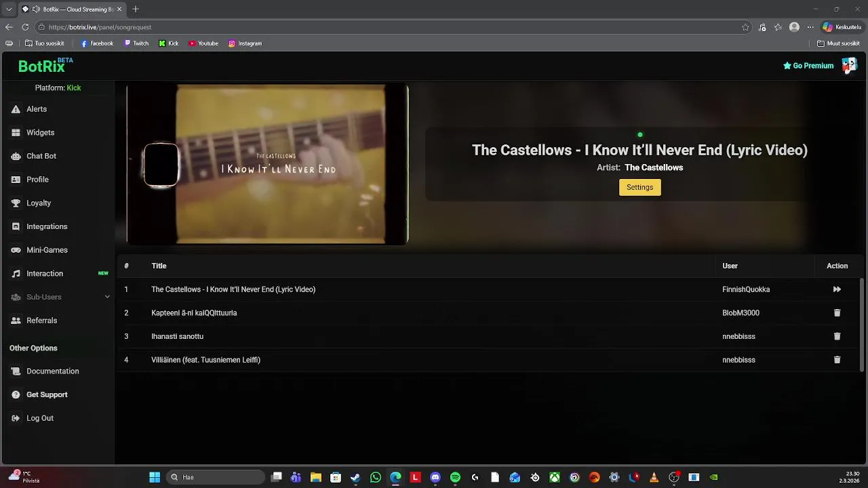
Task: Open browser media control icon
Action: tap(762, 27)
